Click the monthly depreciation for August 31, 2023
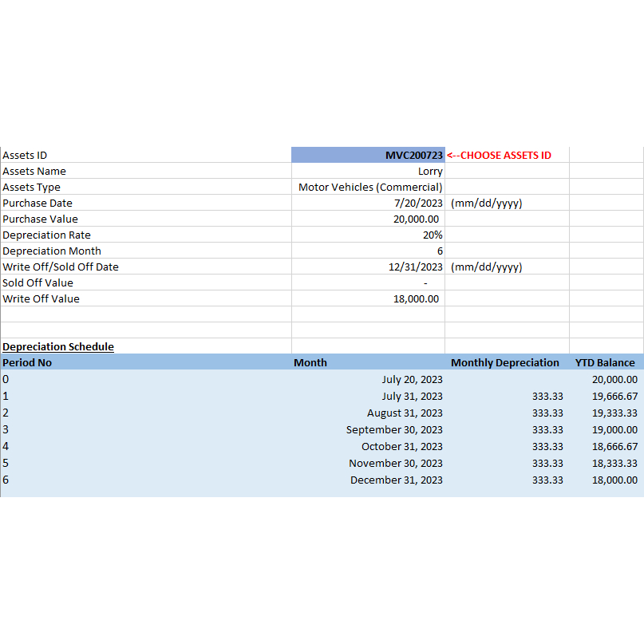The width and height of the screenshot is (644, 644). [x=547, y=413]
